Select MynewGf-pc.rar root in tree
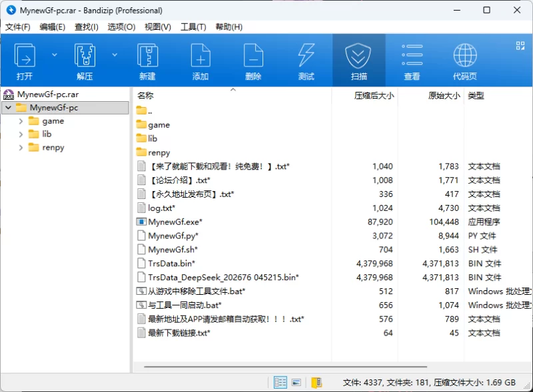 (48, 95)
